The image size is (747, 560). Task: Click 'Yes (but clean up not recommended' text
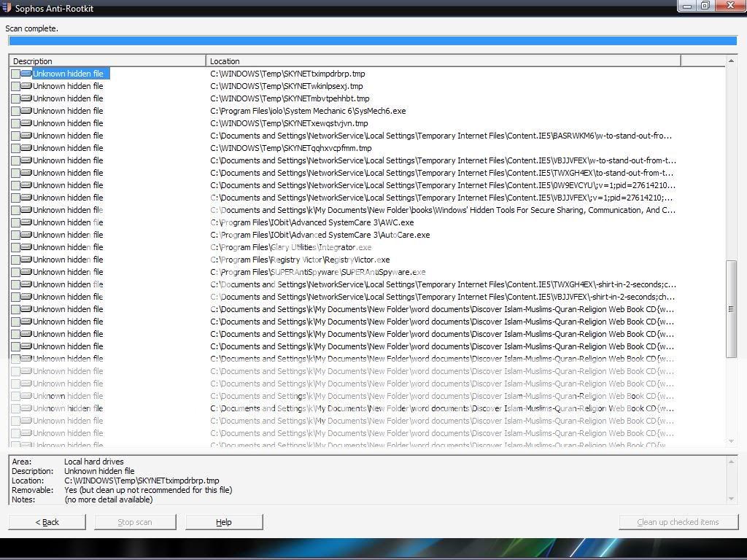[x=148, y=490]
